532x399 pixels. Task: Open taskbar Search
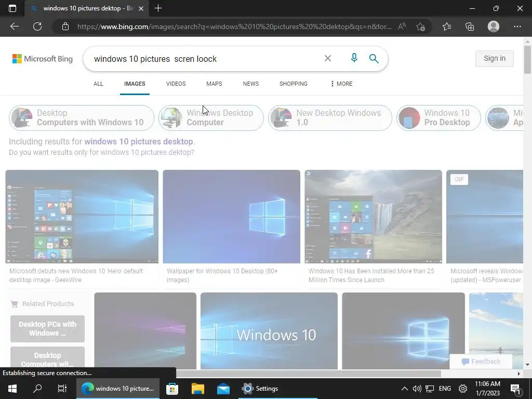37,389
